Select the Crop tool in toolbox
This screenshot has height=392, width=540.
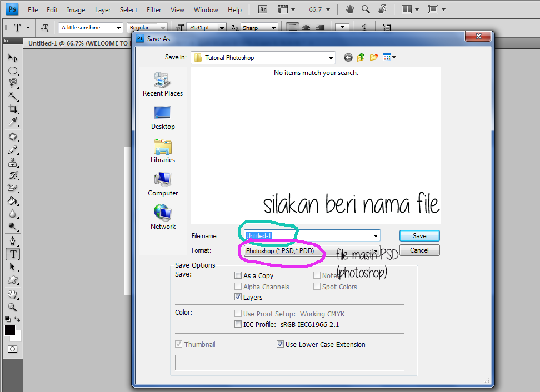tap(12, 109)
